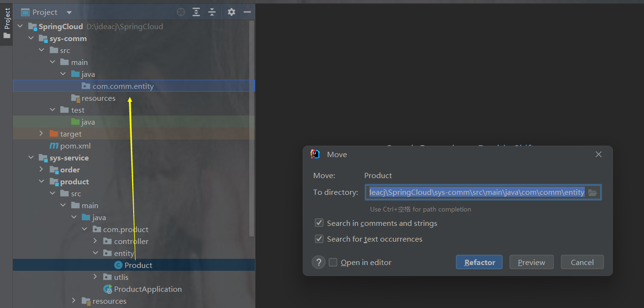Screen dimensions: 644x308
Task: Collapse the product module
Action: 42,182
